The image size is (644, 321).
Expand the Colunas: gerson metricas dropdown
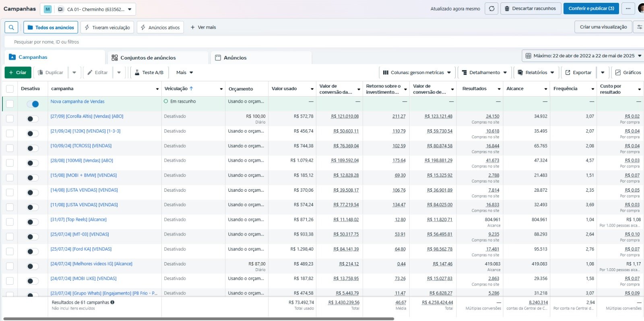click(x=417, y=72)
